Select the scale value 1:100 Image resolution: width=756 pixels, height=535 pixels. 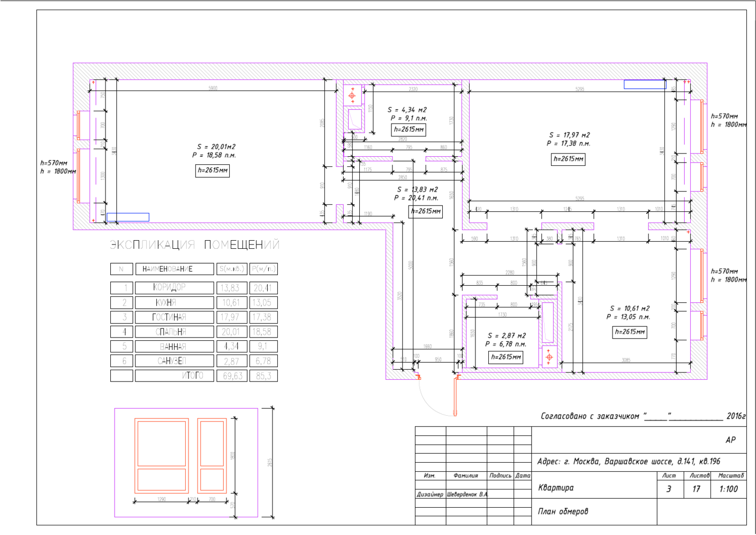(x=728, y=489)
